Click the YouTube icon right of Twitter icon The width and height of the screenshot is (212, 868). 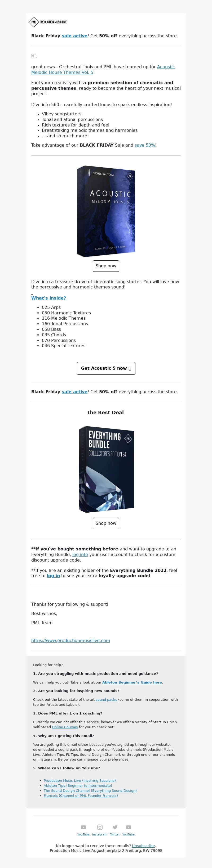coord(129,827)
